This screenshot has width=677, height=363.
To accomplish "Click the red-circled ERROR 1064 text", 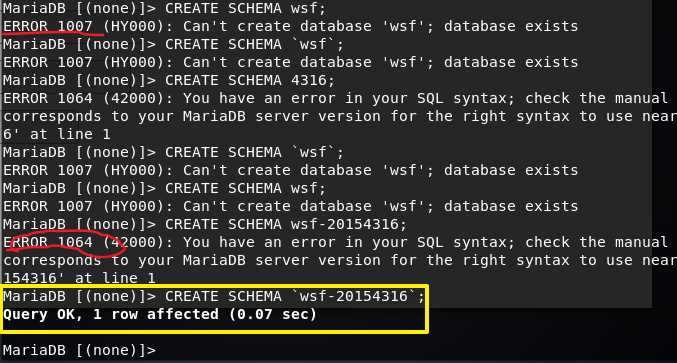I will click(x=47, y=242).
